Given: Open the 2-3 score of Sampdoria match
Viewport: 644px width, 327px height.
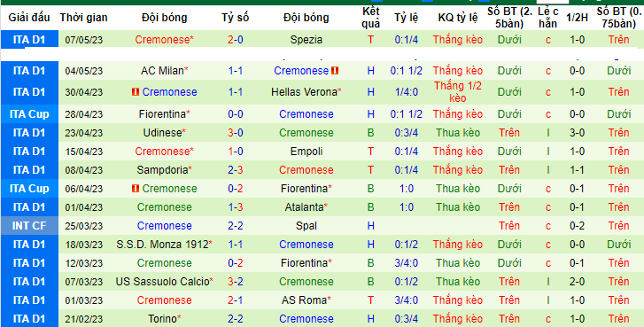Looking at the screenshot, I should (236, 170).
